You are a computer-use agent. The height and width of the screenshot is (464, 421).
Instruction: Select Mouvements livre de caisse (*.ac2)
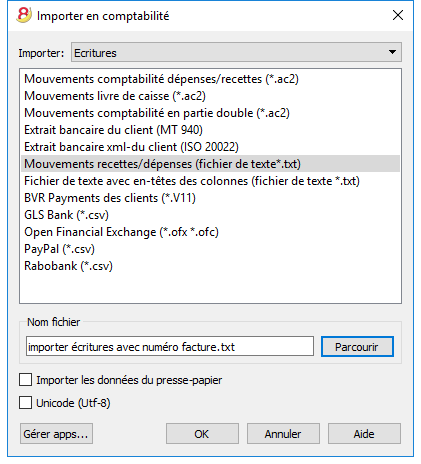[x=115, y=96]
